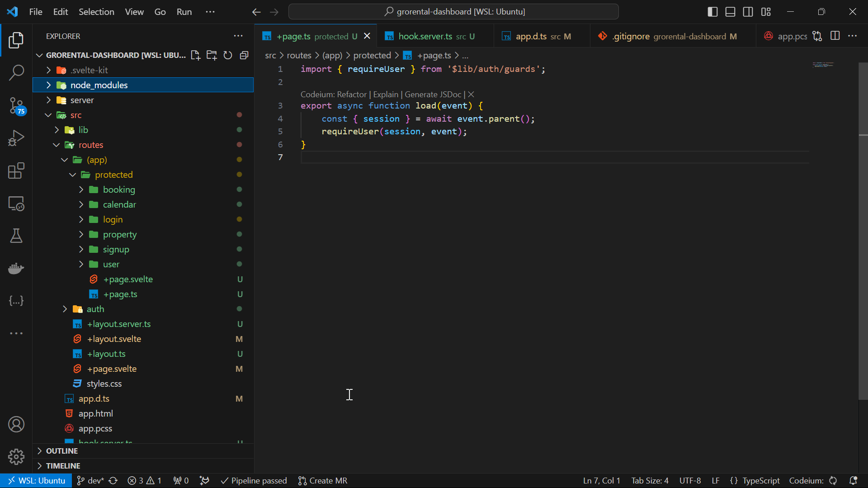
Task: Expand the booking folder
Action: [x=143, y=190]
